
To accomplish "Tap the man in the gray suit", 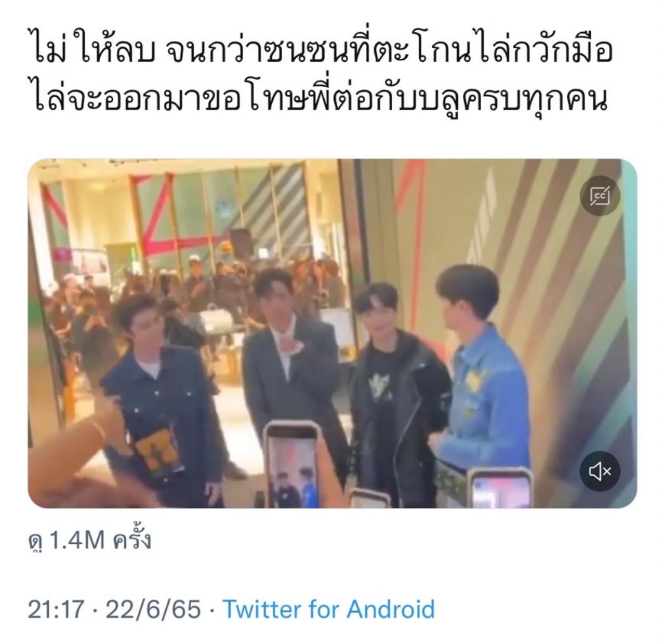I will [288, 374].
